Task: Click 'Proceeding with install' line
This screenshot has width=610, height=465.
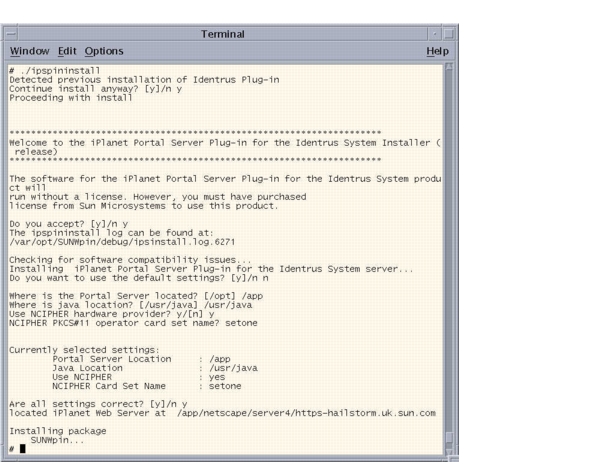Action: [x=71, y=98]
